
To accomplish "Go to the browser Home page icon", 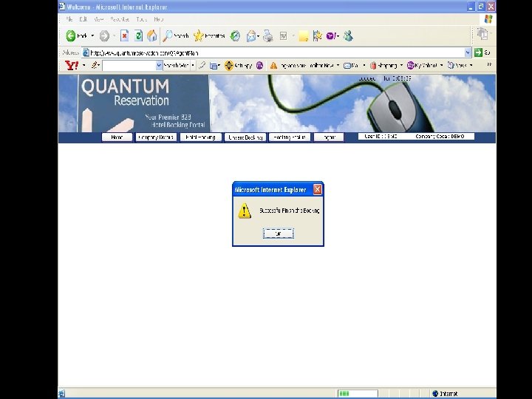I will point(152,35).
